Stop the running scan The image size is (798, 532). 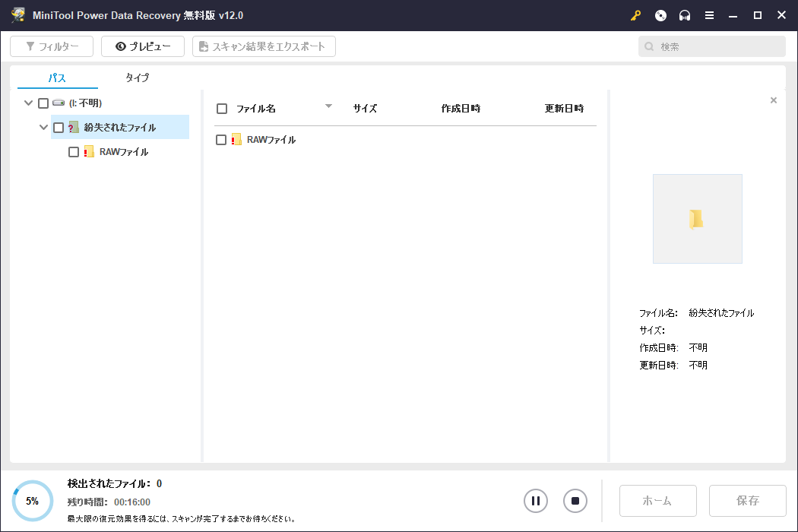[575, 501]
